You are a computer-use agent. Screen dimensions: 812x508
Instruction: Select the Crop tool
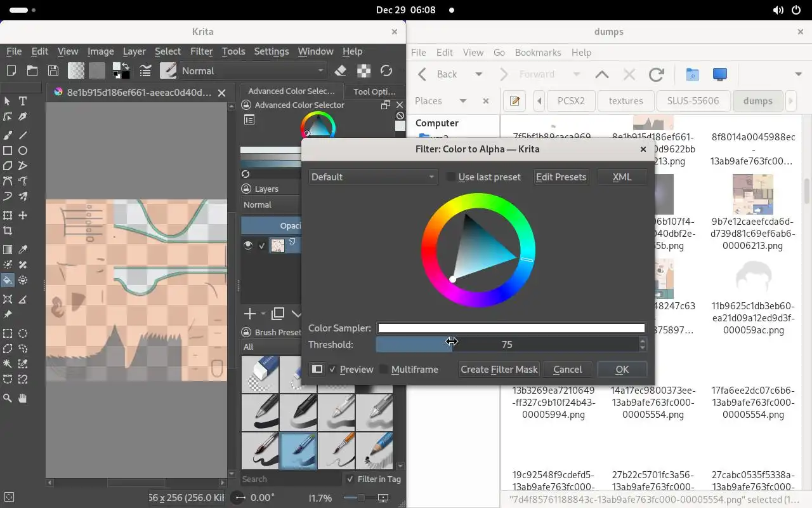(x=8, y=231)
